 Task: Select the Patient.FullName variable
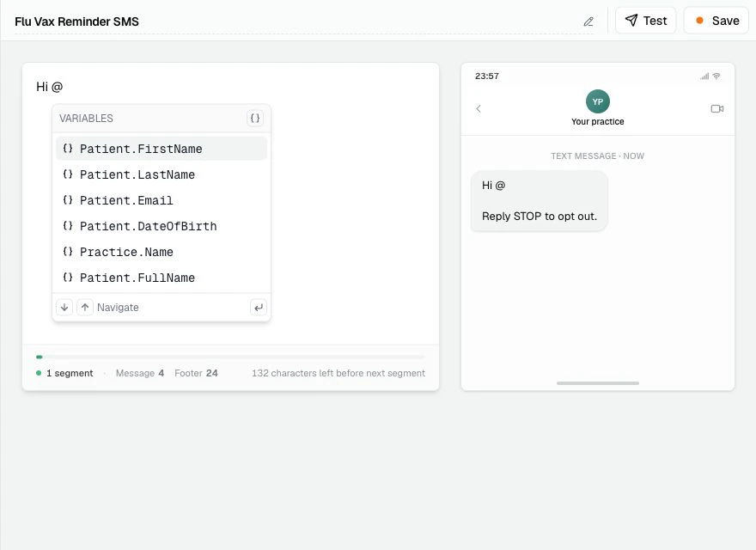[x=162, y=278]
